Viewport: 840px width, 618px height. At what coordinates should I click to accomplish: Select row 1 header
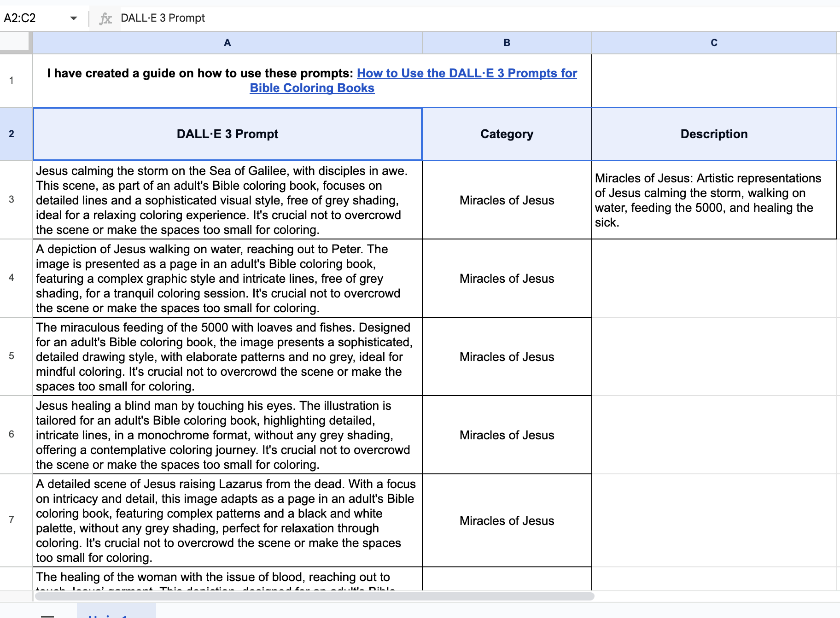tap(12, 81)
